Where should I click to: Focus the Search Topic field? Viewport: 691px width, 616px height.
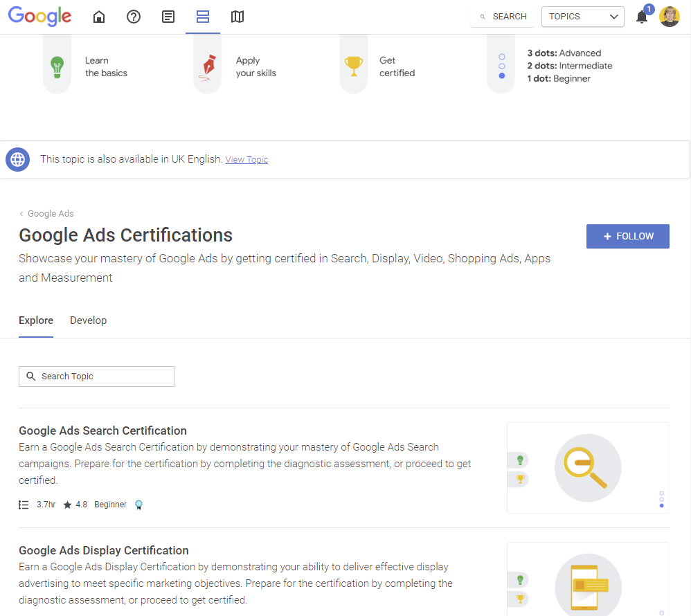[x=97, y=377]
